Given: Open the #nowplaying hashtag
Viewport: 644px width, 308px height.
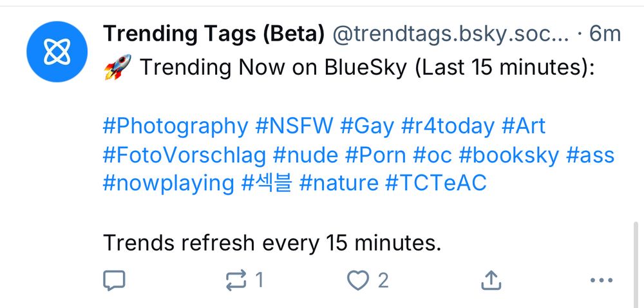Looking at the screenshot, I should (168, 184).
